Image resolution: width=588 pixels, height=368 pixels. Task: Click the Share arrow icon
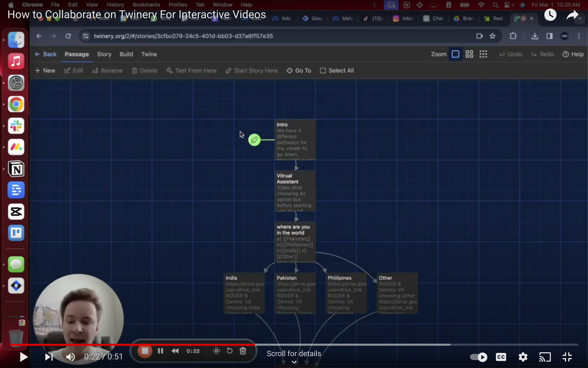tap(572, 15)
